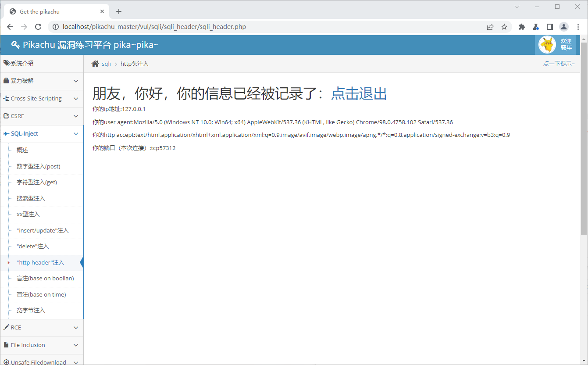Open a new browser tab

pyautogui.click(x=119, y=11)
